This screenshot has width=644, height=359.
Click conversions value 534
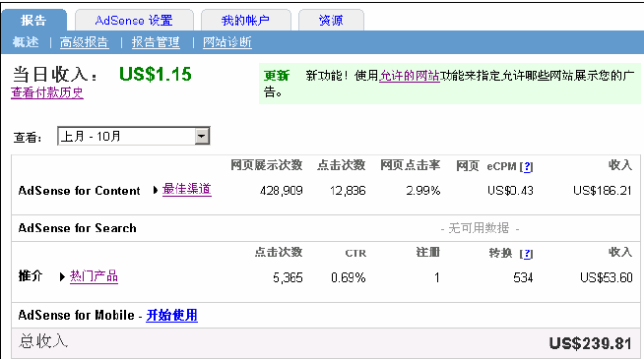tap(523, 277)
